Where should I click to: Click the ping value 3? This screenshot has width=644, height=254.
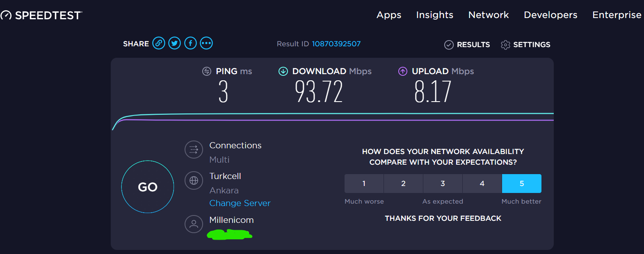pos(223,91)
